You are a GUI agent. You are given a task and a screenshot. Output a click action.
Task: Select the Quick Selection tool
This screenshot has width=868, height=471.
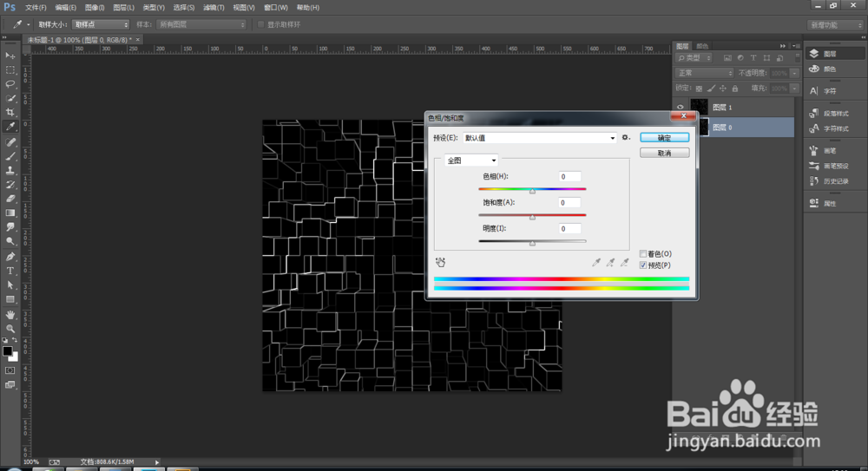(x=10, y=99)
